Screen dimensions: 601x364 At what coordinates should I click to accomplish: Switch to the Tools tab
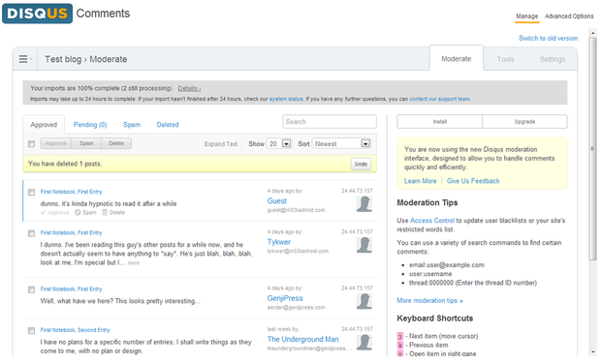(x=506, y=59)
